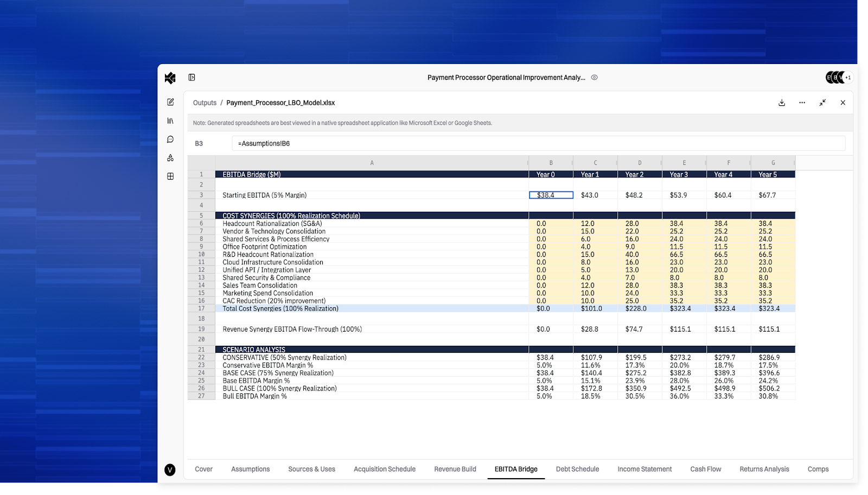Select Bull EBITDA Margin Year 3 36.0%
The height and width of the screenshot is (495, 868).
coord(684,396)
